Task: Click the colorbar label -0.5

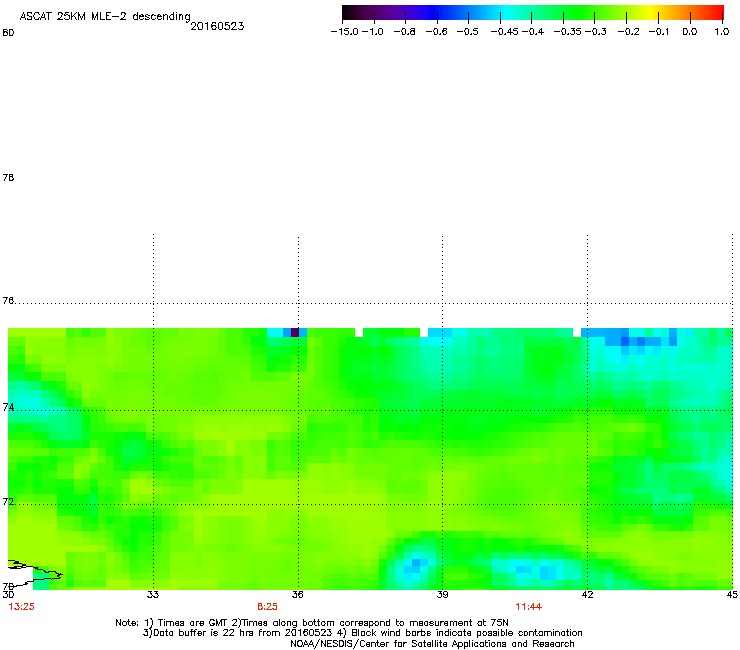Action: click(x=467, y=32)
